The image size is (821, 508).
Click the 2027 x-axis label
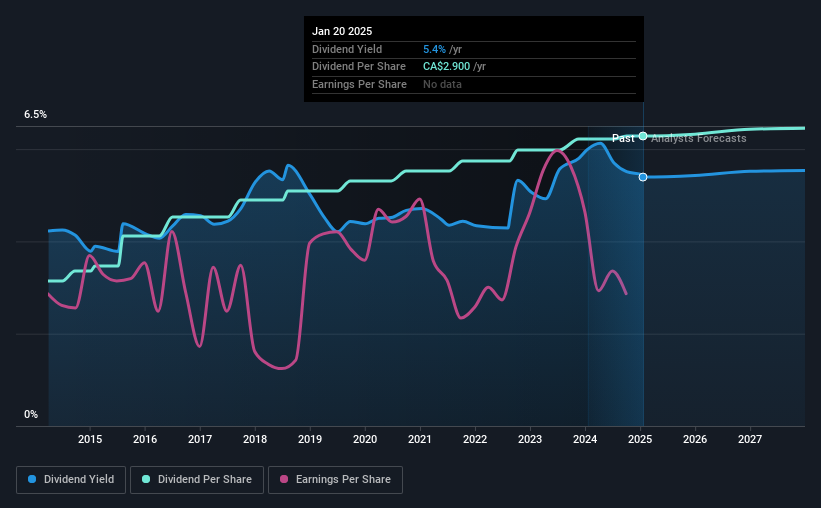coord(750,439)
